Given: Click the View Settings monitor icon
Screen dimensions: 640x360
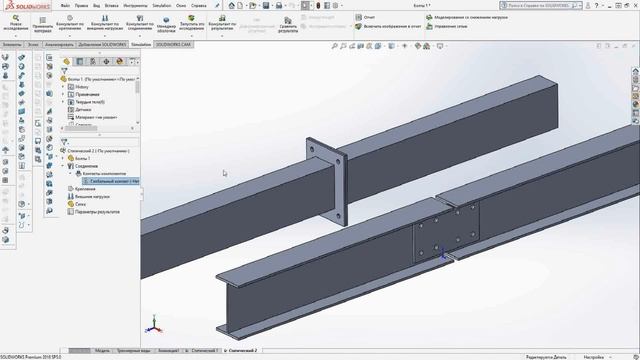Looking at the screenshot, I should tap(440, 46).
